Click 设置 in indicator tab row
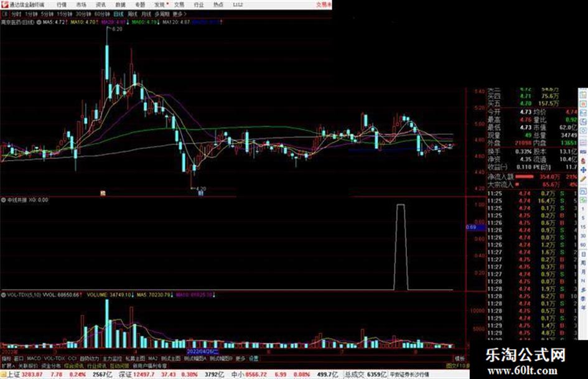 pyautogui.click(x=253, y=358)
